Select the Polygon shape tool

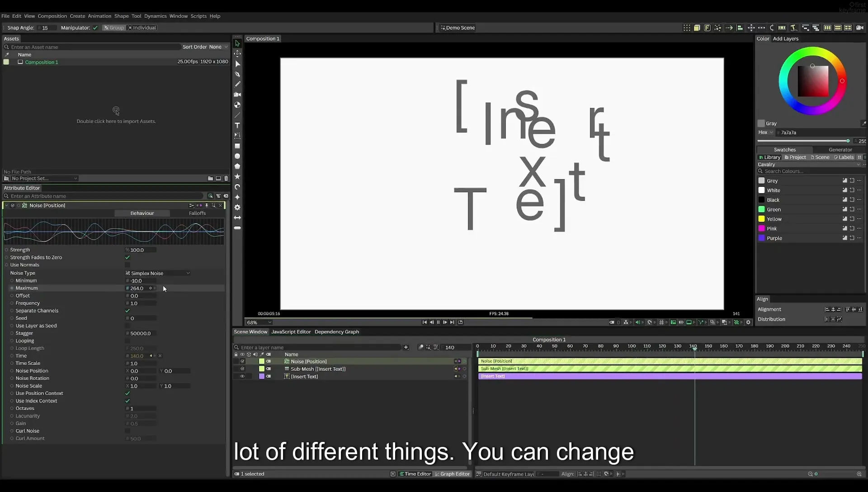pos(237,166)
